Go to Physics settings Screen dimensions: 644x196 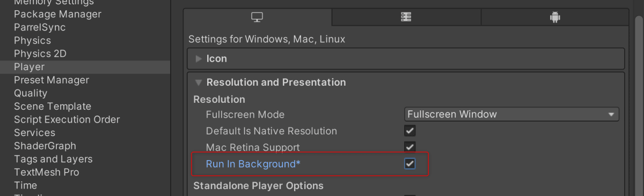point(32,41)
